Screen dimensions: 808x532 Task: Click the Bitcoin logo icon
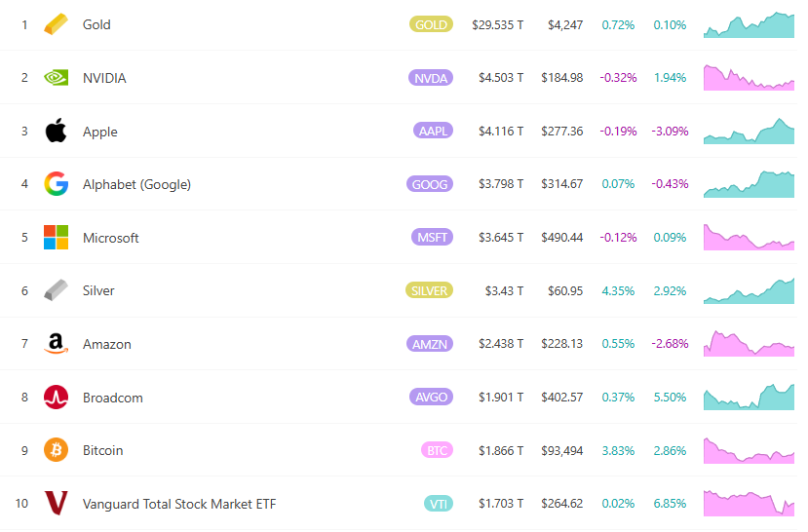coord(57,450)
